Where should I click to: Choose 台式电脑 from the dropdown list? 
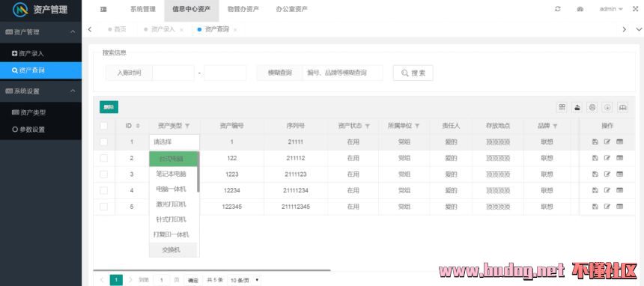[173, 159]
